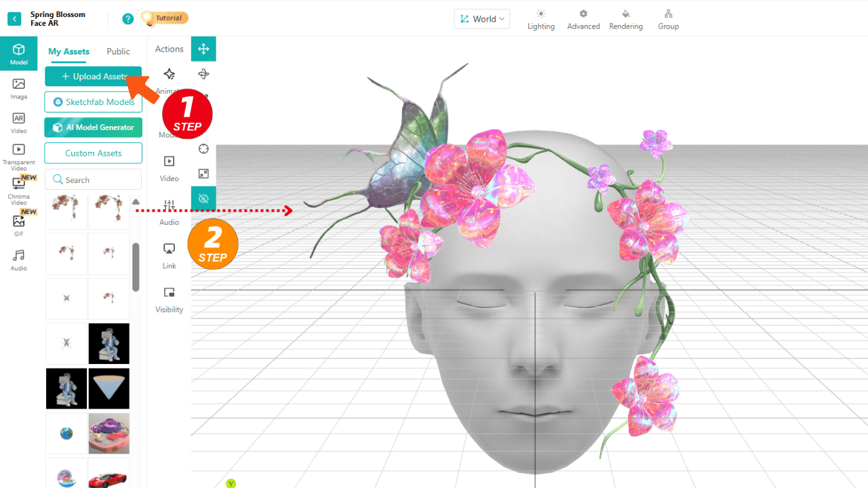
Task: Select the rotate transform tool
Action: (x=203, y=74)
